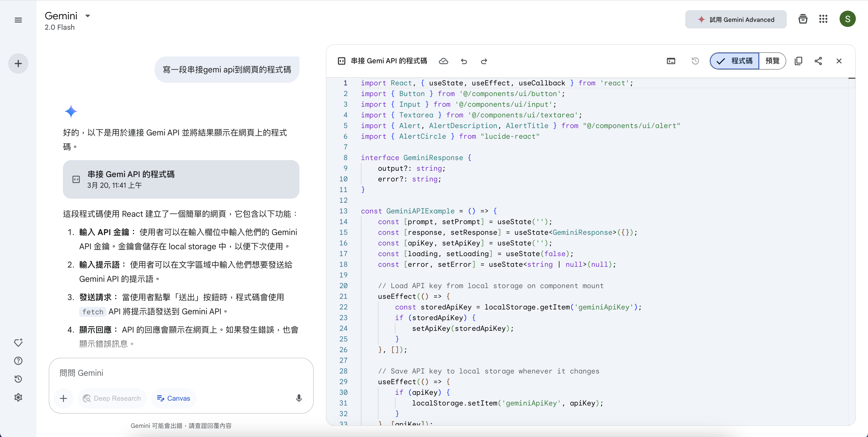Expand the Gemini model dropdown arrow
The image size is (868, 437).
88,16
